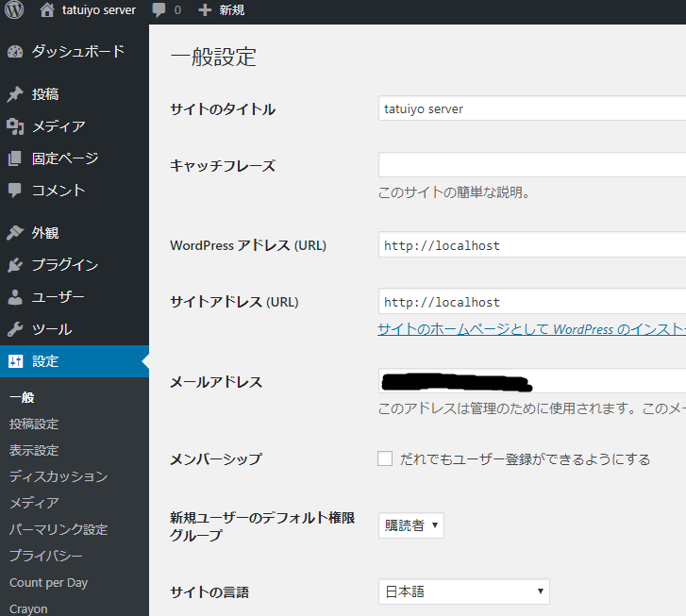The height and width of the screenshot is (616, 686).
Task: Go to プライバシー submenu
Action: 46,556
